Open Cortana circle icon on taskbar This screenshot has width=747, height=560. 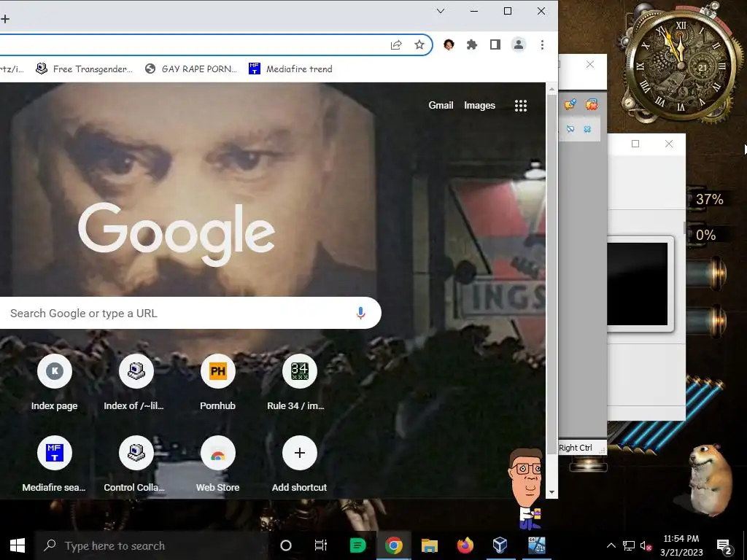[286, 545]
